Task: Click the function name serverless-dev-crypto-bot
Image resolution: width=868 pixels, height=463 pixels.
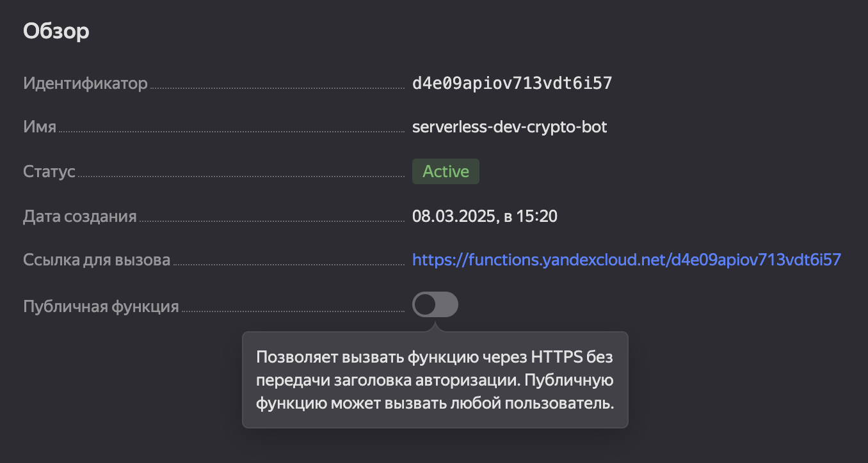Action: [x=510, y=127]
